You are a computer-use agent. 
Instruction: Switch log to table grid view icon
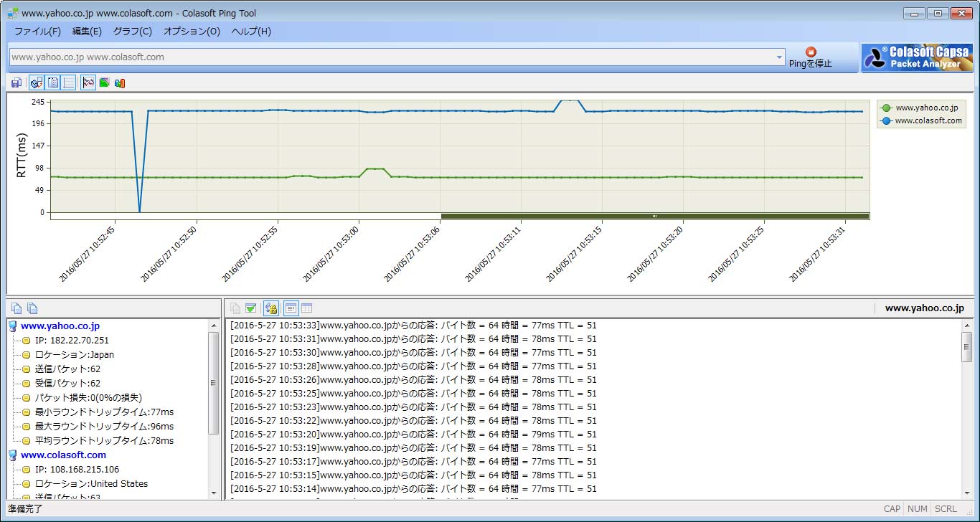pyautogui.click(x=306, y=308)
